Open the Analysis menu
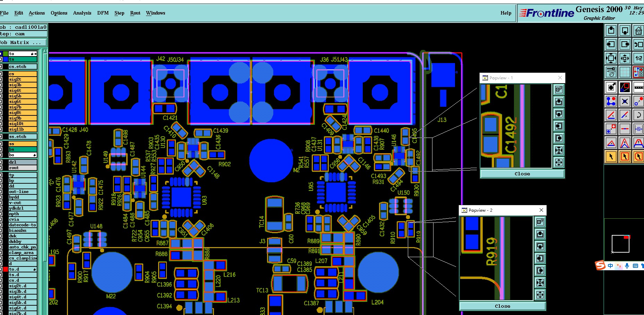The height and width of the screenshot is (315, 644). [x=82, y=13]
